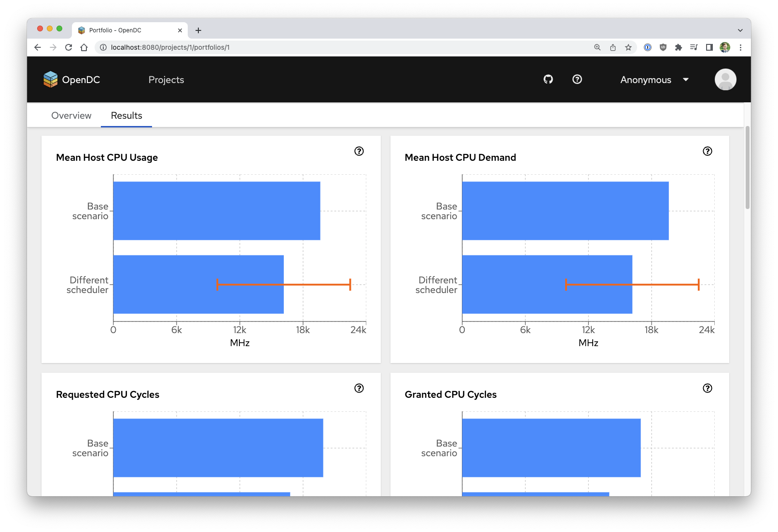Open the Projects page
Viewport: 778px width, 532px height.
pos(166,80)
